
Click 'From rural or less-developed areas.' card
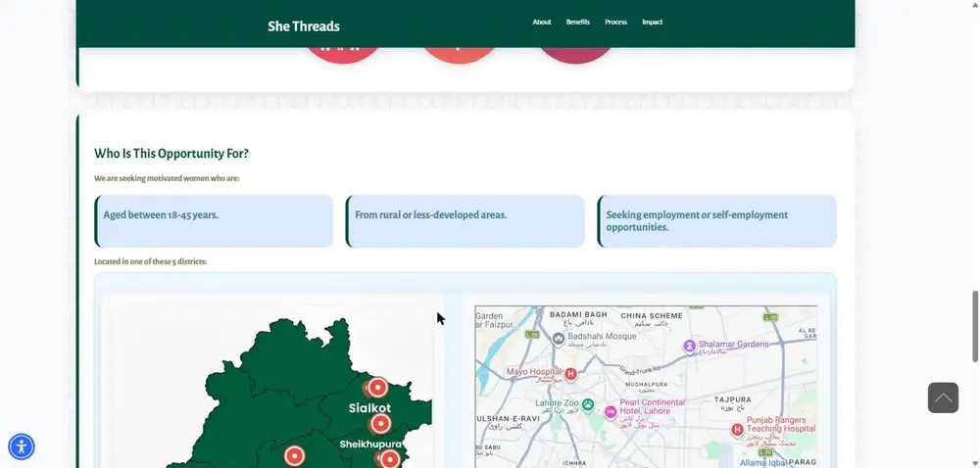pyautogui.click(x=465, y=221)
